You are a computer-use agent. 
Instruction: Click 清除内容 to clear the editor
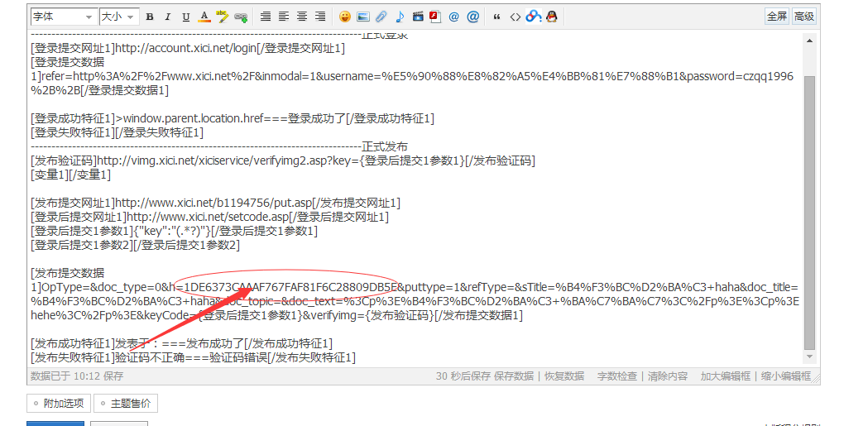click(667, 376)
